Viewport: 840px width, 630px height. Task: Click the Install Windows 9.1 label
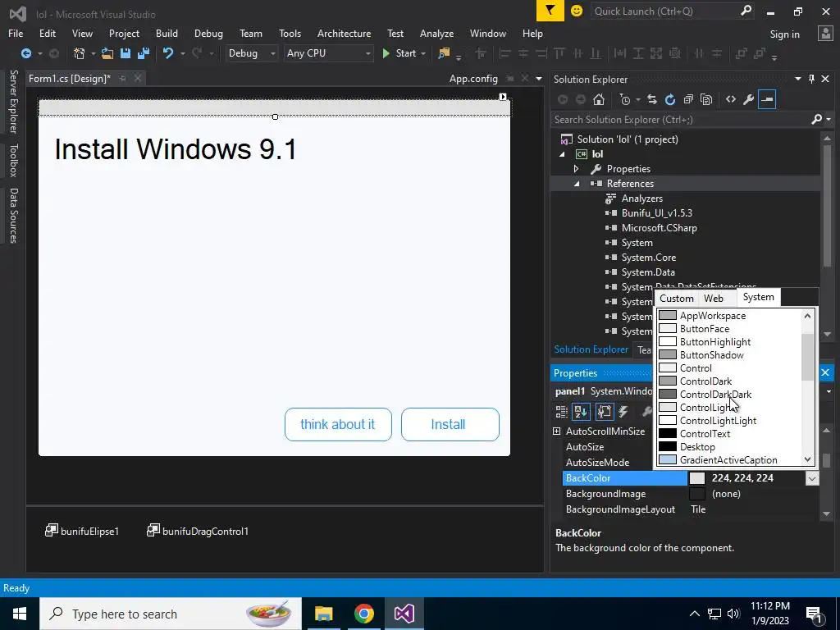coord(176,149)
